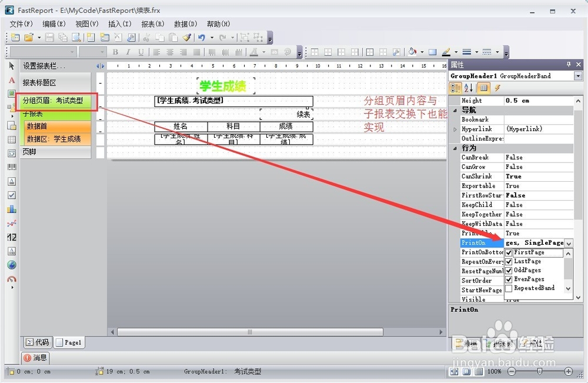Select the 数据区: 学生成绩 band
This screenshot has width=588, height=383.
tap(58, 139)
